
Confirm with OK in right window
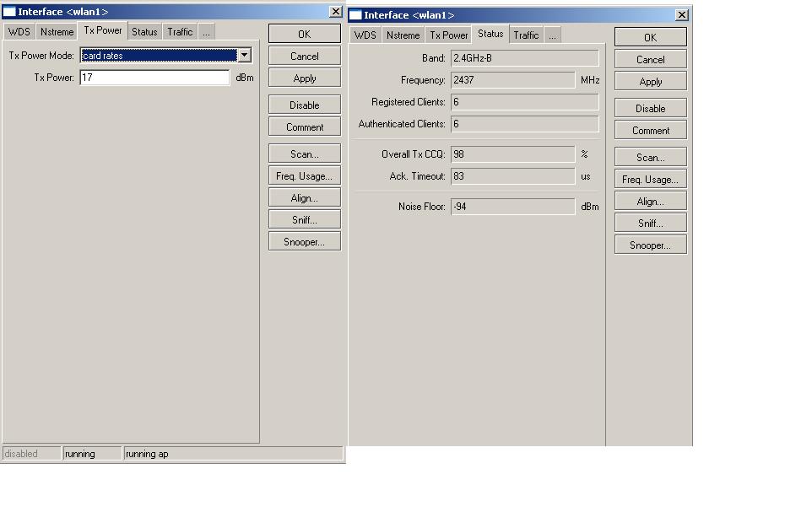click(651, 37)
